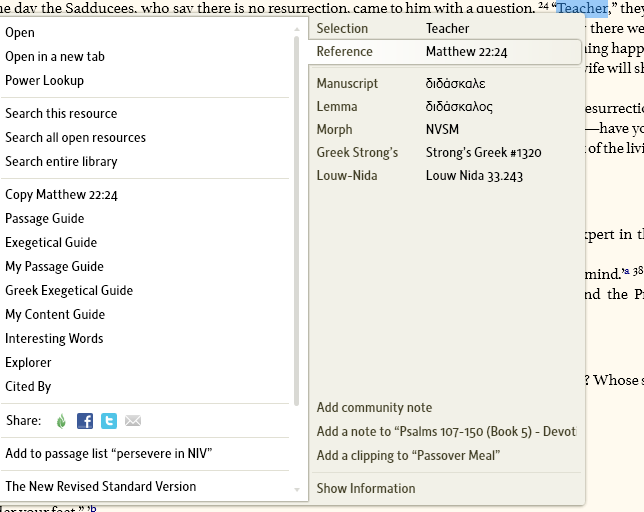Choose Copy Matthew 22:24
The image size is (644, 512).
(61, 194)
